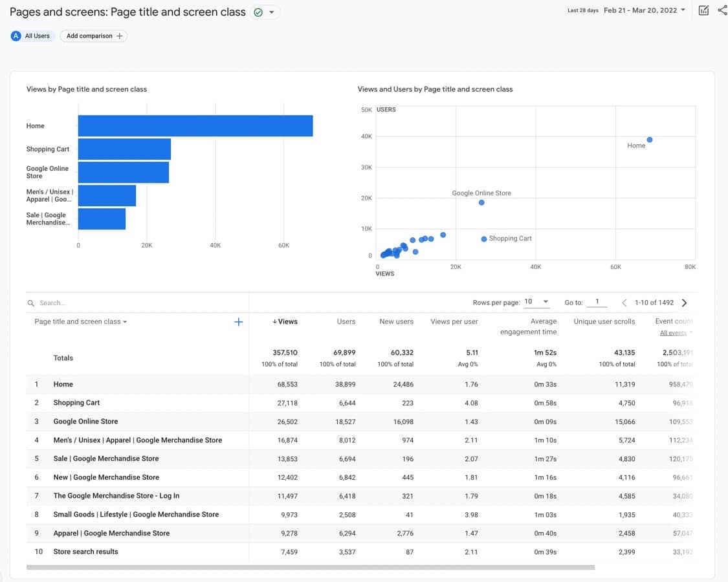This screenshot has width=728, height=582.
Task: Click the horizontal scrollbar below the table
Action: coord(311,567)
